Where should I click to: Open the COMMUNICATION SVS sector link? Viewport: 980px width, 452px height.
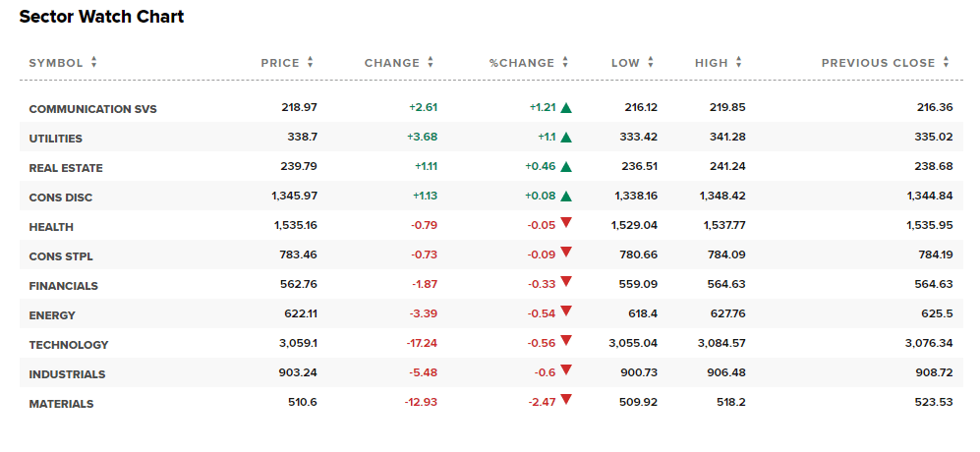click(x=92, y=109)
